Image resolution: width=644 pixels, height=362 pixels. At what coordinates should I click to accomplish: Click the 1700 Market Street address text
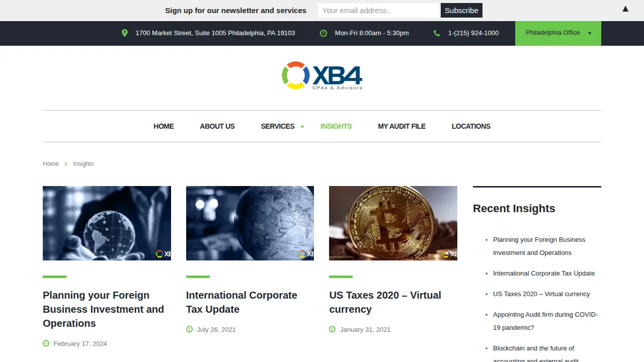pos(215,33)
